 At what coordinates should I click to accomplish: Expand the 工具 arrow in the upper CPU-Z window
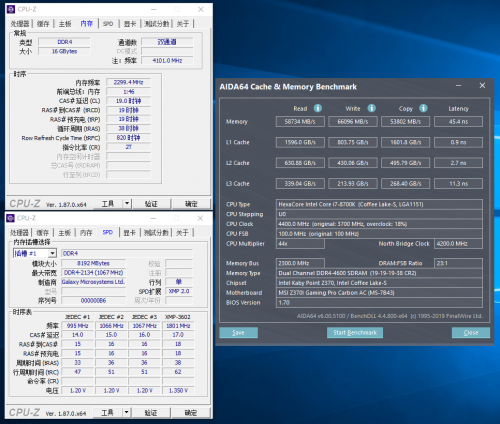(127, 203)
